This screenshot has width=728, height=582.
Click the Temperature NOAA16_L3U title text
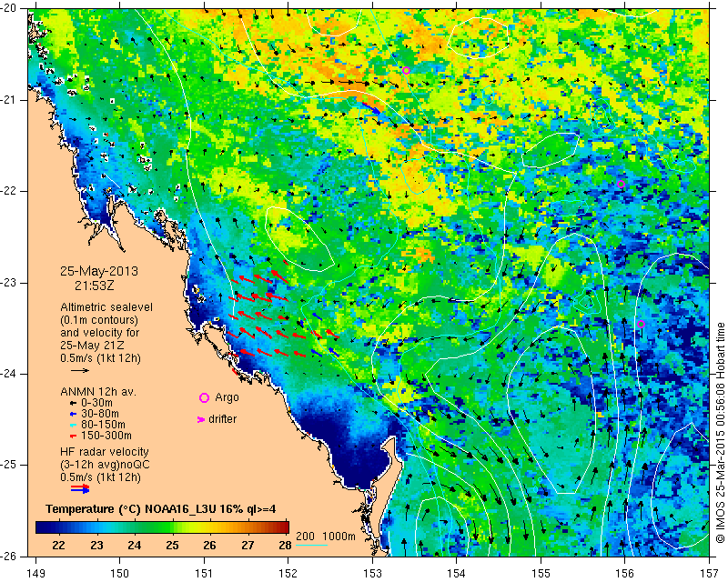click(x=161, y=508)
